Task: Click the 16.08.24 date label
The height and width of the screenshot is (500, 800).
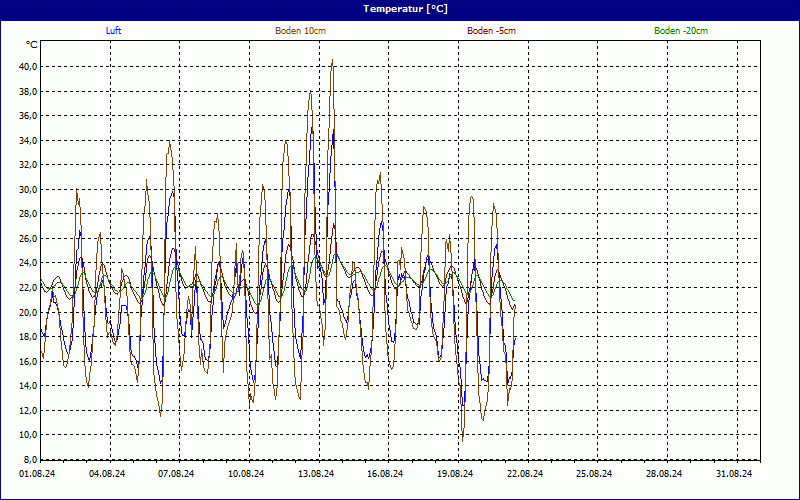Action: click(385, 474)
